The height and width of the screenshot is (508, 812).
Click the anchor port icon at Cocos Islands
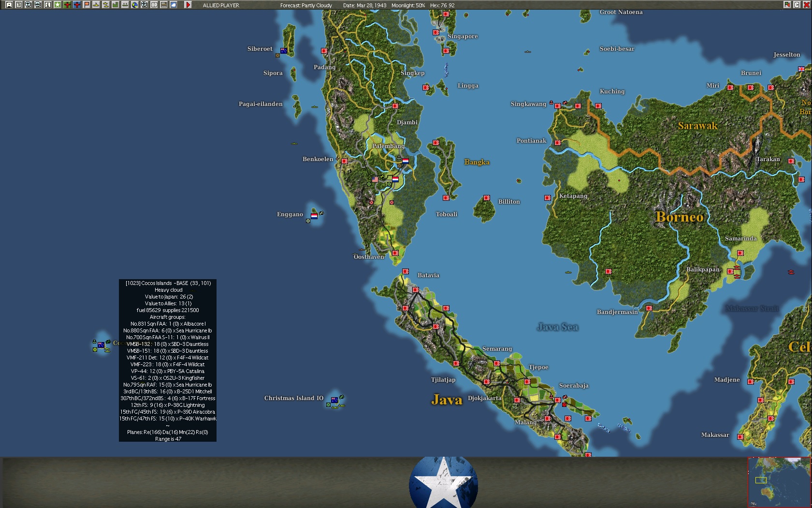[94, 342]
